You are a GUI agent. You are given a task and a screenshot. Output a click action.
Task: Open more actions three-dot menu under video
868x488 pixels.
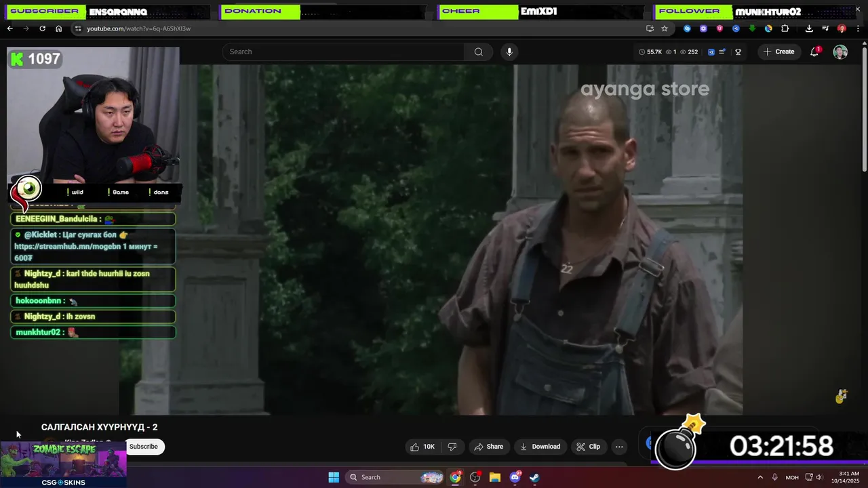(619, 447)
